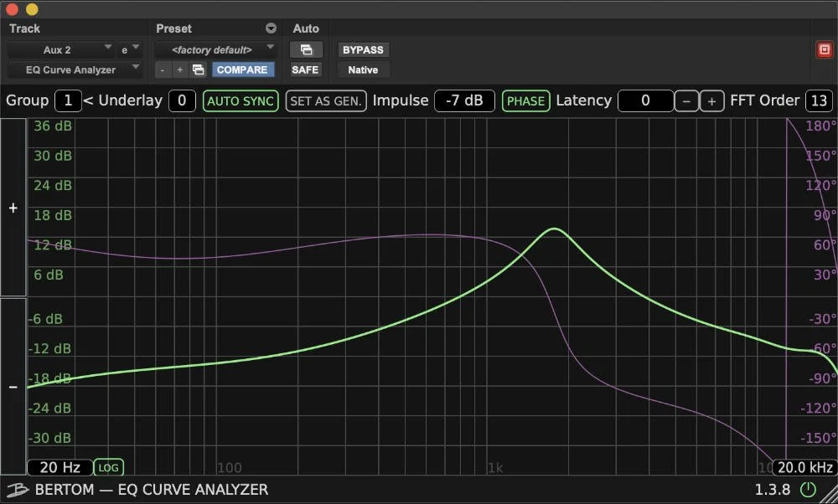This screenshot has height=504, width=838.
Task: Open the Preset menu chevron
Action: (271, 28)
